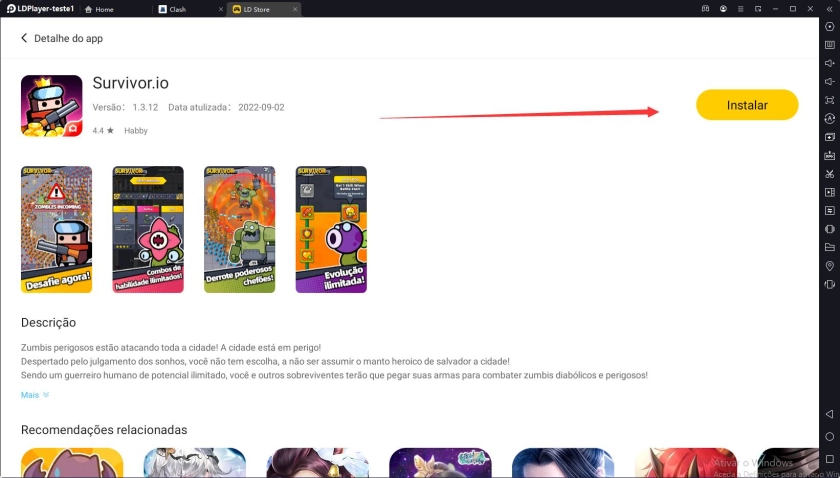The width and height of the screenshot is (840, 478).
Task: Open the Combos de habilidade screenshot
Action: 148,229
